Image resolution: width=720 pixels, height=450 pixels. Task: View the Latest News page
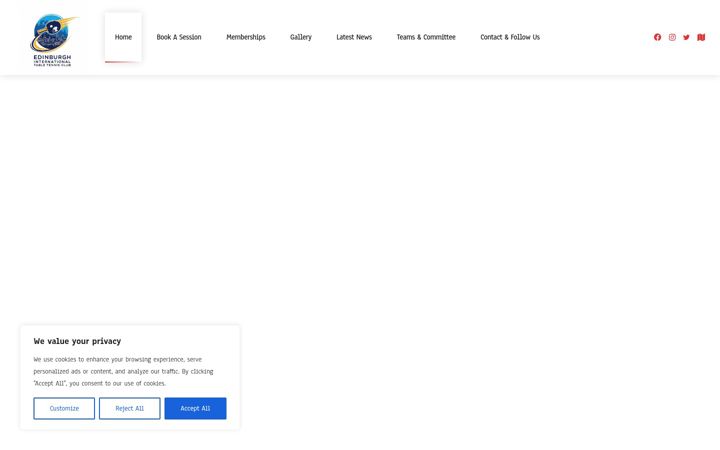click(x=354, y=37)
